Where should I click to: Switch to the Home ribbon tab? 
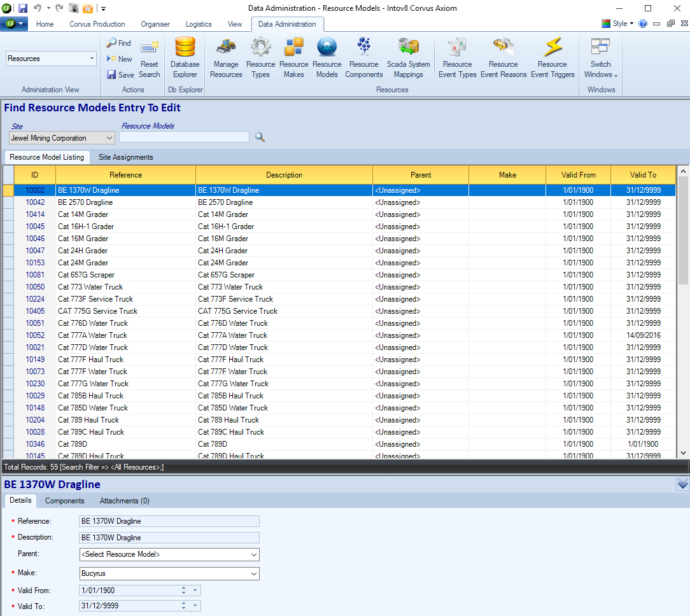point(45,24)
